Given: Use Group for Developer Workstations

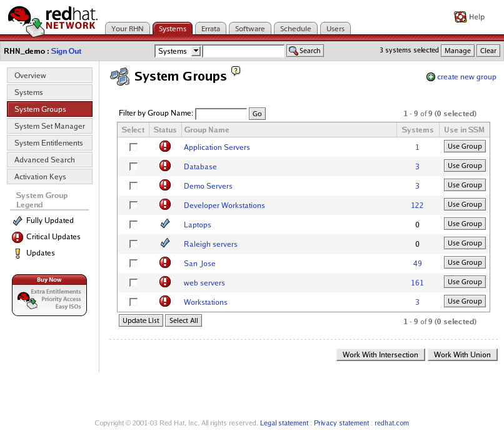Looking at the screenshot, I should (x=465, y=204).
